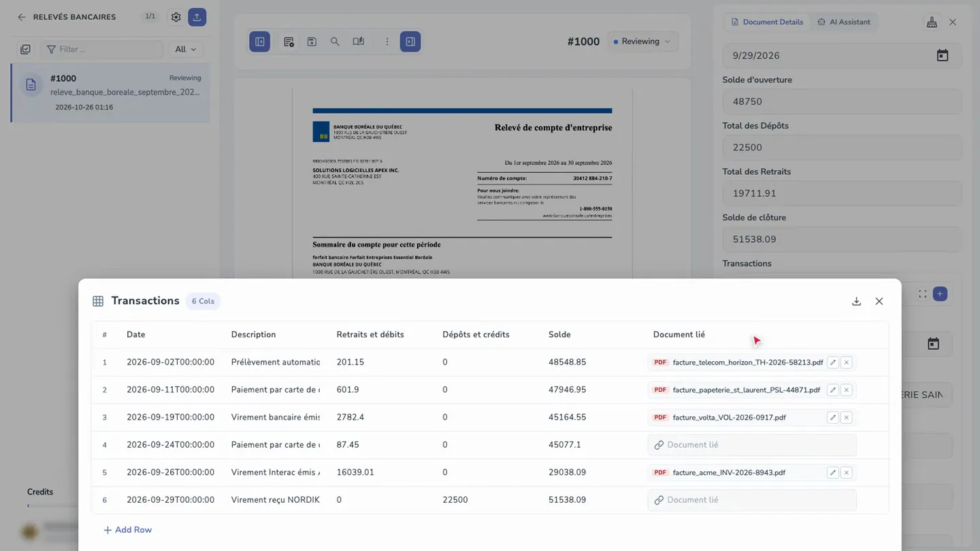Select the 2782.4 withdrawal cell

350,418
